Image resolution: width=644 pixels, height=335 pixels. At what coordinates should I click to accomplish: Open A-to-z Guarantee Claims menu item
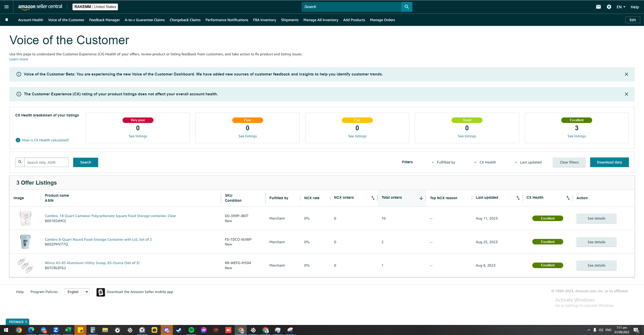pos(145,20)
